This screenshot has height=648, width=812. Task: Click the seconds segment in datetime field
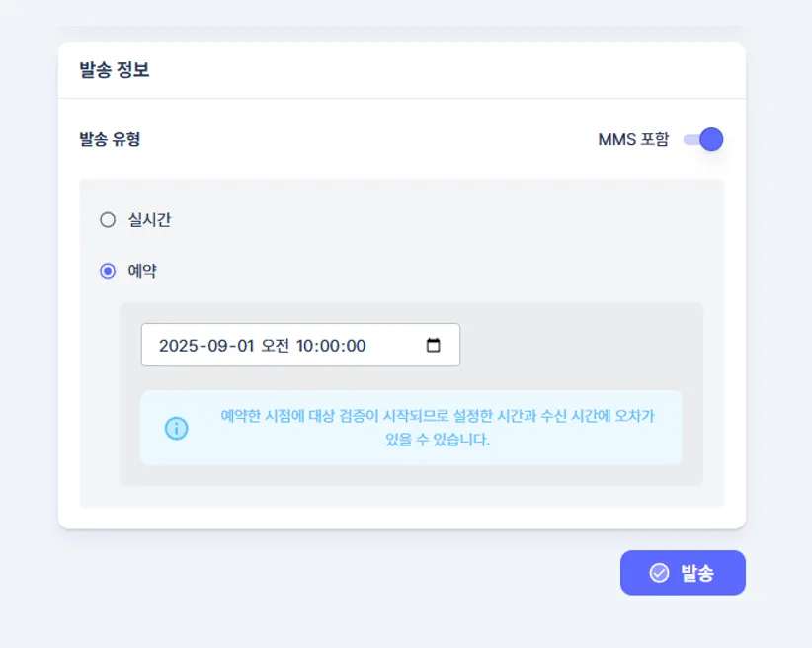click(x=356, y=346)
